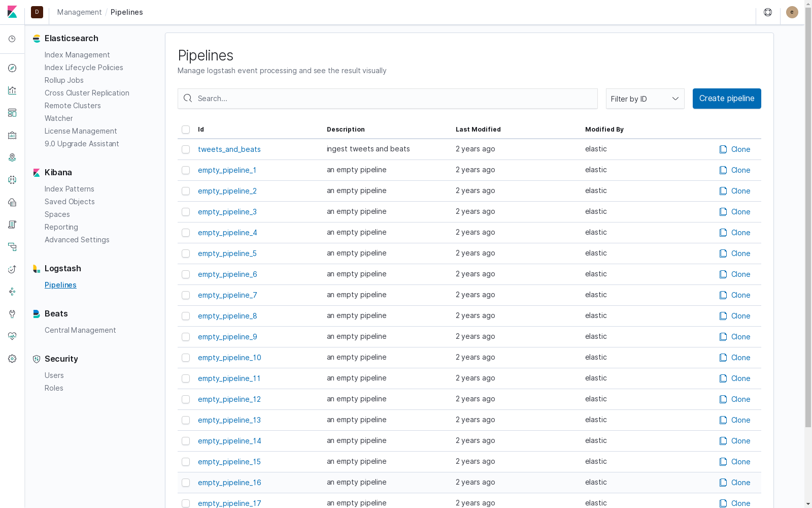Click the Maps pin icon in the sidebar

(12, 157)
